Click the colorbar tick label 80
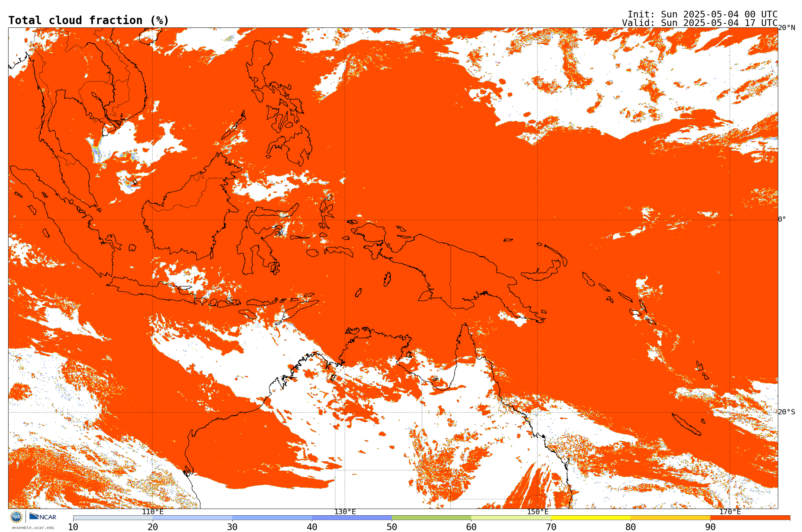Screen dimensions: 802x532 click(x=630, y=527)
